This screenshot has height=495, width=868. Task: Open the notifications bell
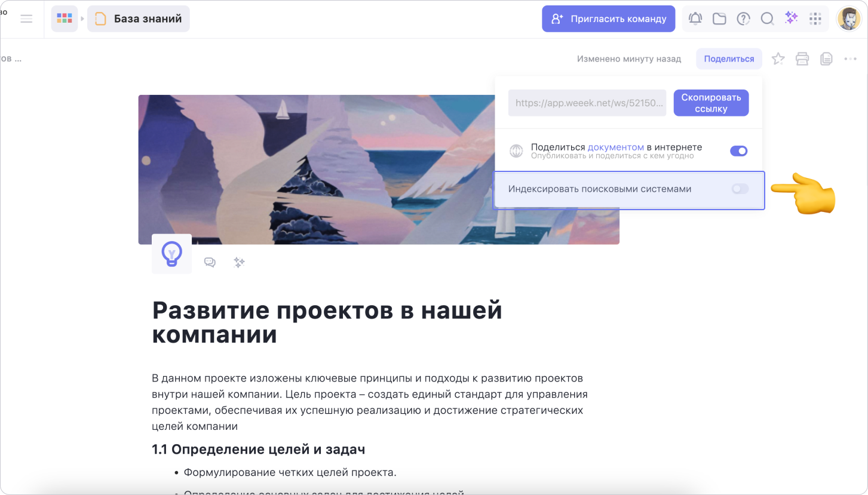pyautogui.click(x=695, y=19)
